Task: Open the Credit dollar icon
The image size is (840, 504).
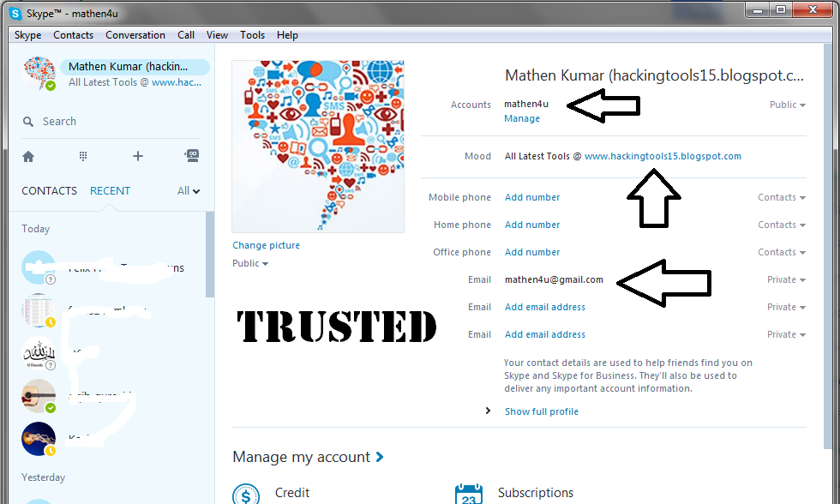Action: pos(246,495)
